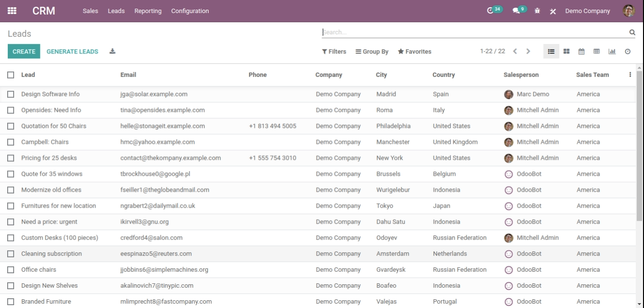Open the Graph view
The image size is (644, 308).
[x=612, y=51]
